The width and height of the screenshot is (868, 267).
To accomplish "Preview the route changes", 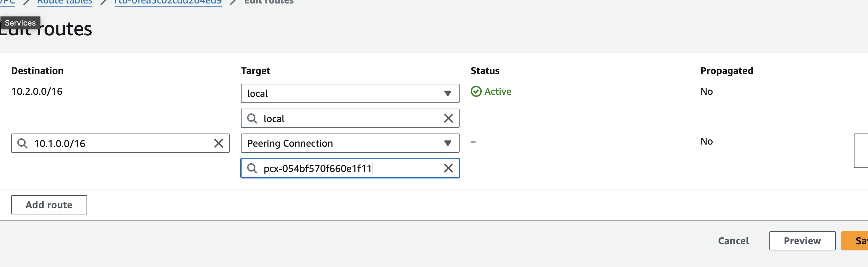I will point(802,241).
